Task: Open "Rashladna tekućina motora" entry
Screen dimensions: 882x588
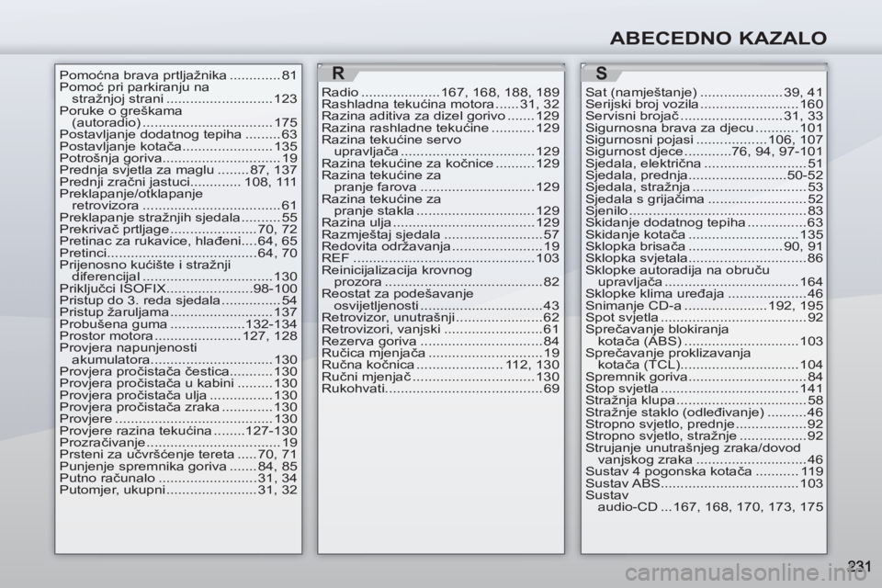Action: 440,104
